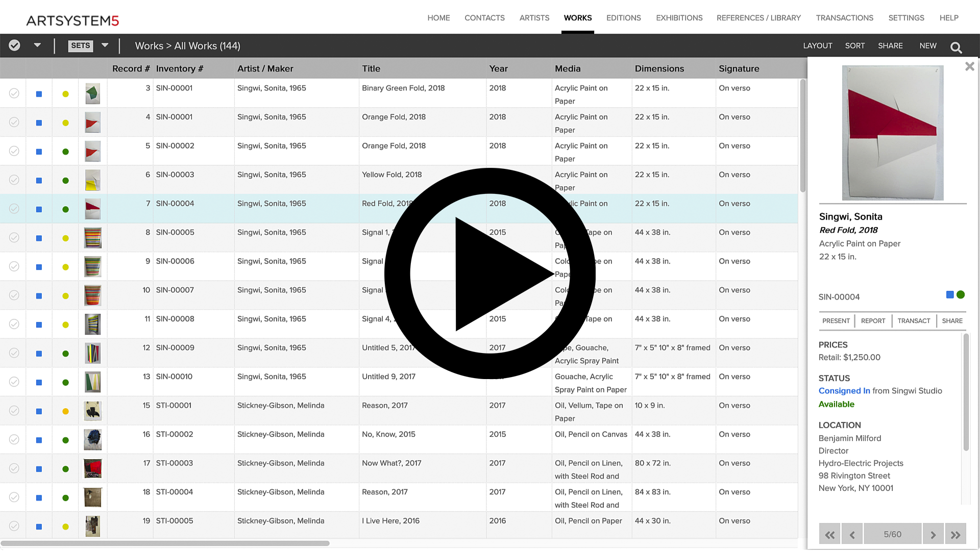
Task: Open the EXHIBITIONS menu item
Action: click(x=679, y=18)
